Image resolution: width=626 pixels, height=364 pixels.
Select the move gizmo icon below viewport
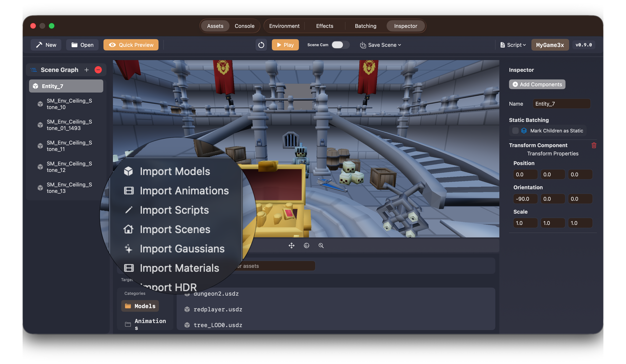pyautogui.click(x=291, y=245)
